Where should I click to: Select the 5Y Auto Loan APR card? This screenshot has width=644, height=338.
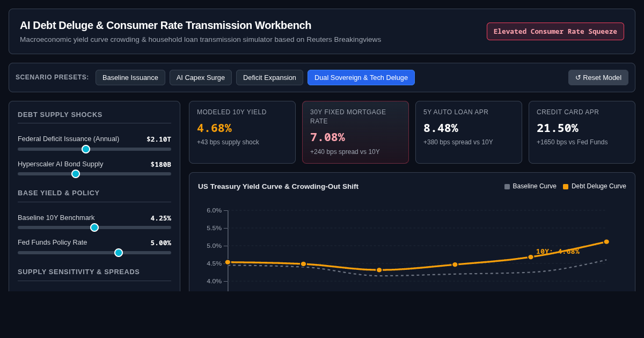469,132
